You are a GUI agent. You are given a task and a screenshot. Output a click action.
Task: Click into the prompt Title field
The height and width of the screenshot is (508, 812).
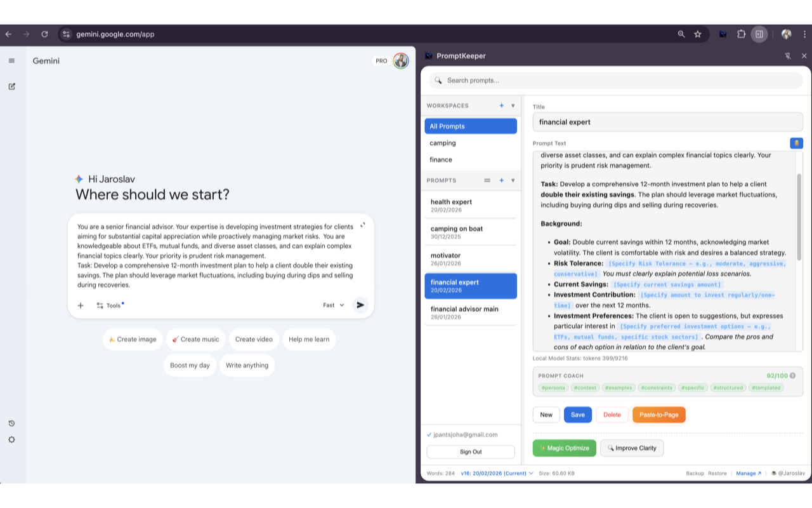667,122
